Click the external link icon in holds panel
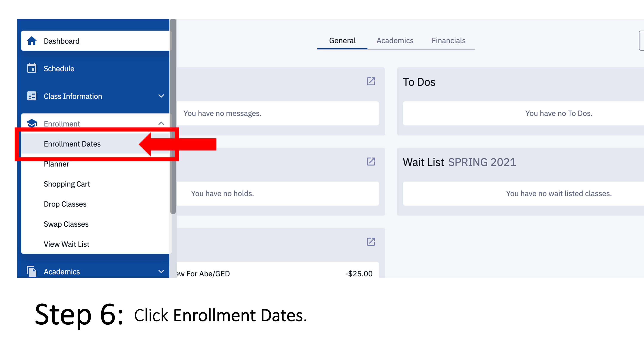This screenshot has height=362, width=644. coord(371,161)
